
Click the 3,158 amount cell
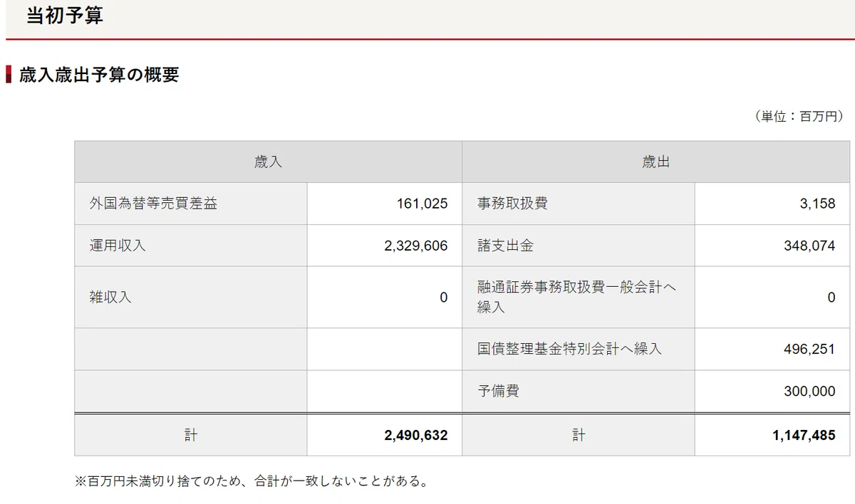(772, 204)
